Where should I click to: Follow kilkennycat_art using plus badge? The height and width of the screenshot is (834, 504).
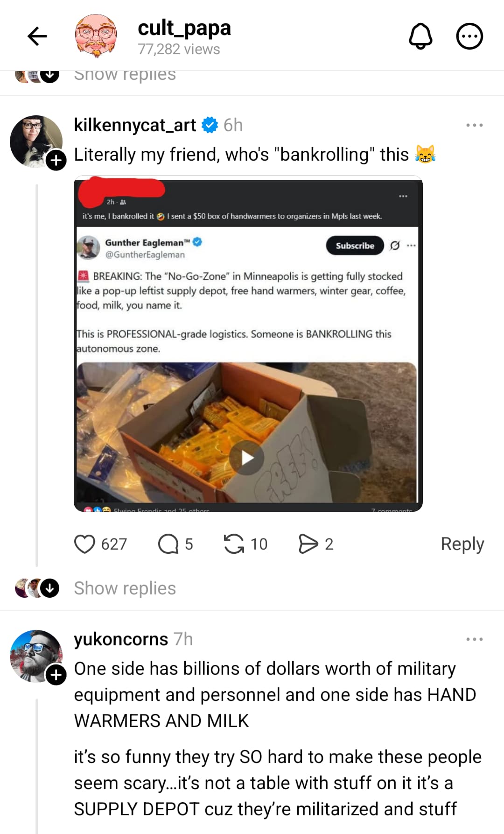pos(56,161)
